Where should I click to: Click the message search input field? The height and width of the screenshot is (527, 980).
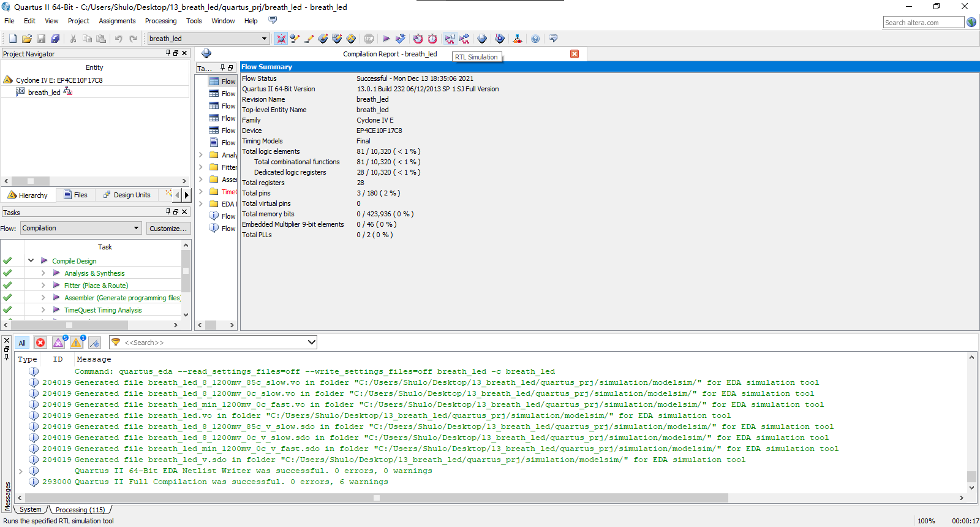tap(214, 342)
